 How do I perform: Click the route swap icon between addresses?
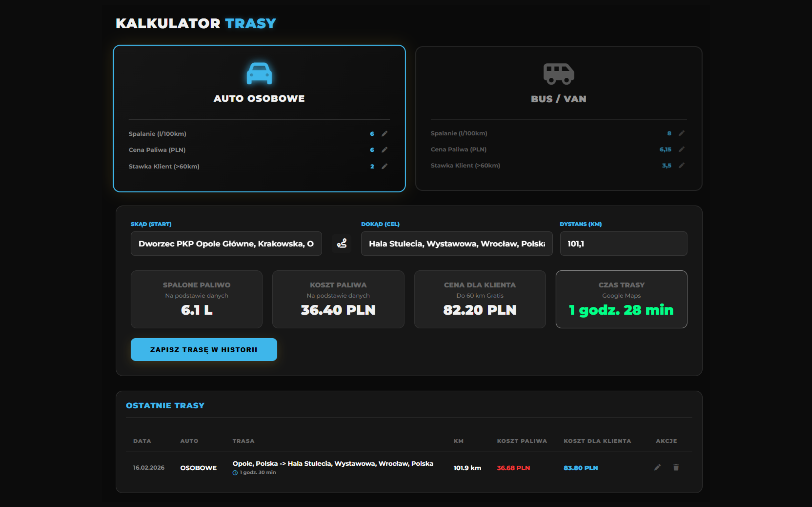coord(342,243)
